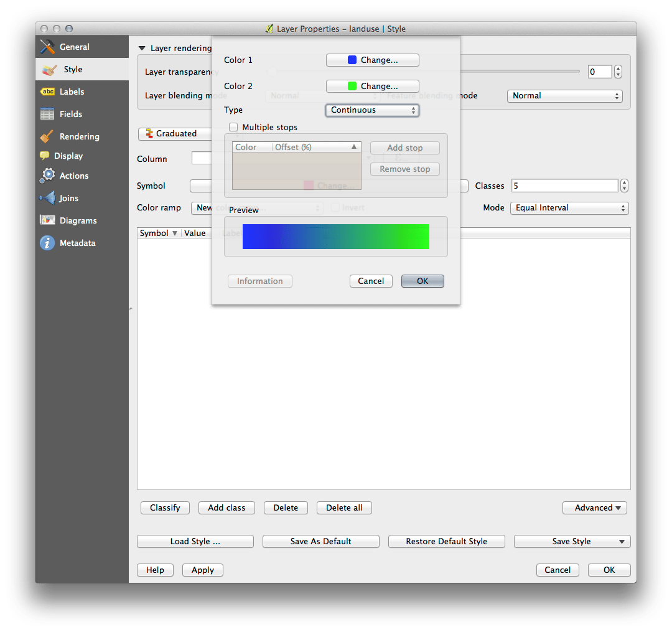The image size is (672, 632).
Task: Click the Classify button
Action: (x=165, y=507)
